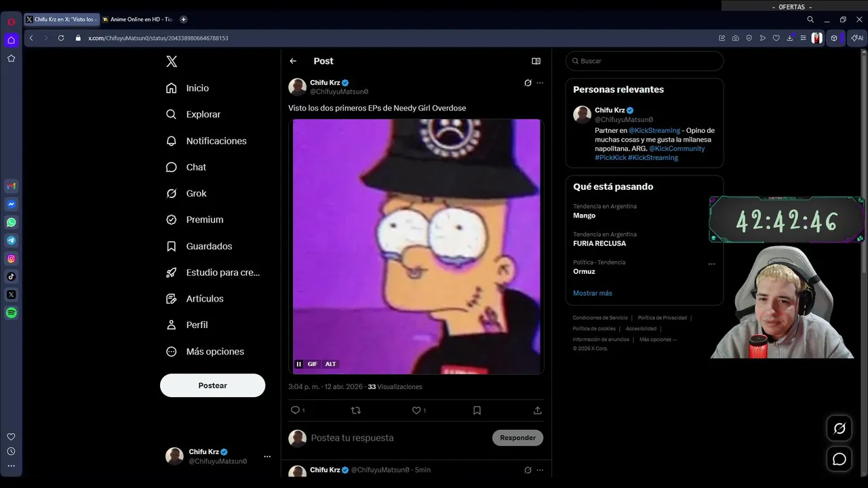Open Notificaciones navigation item
The height and width of the screenshot is (488, 868).
[207, 141]
